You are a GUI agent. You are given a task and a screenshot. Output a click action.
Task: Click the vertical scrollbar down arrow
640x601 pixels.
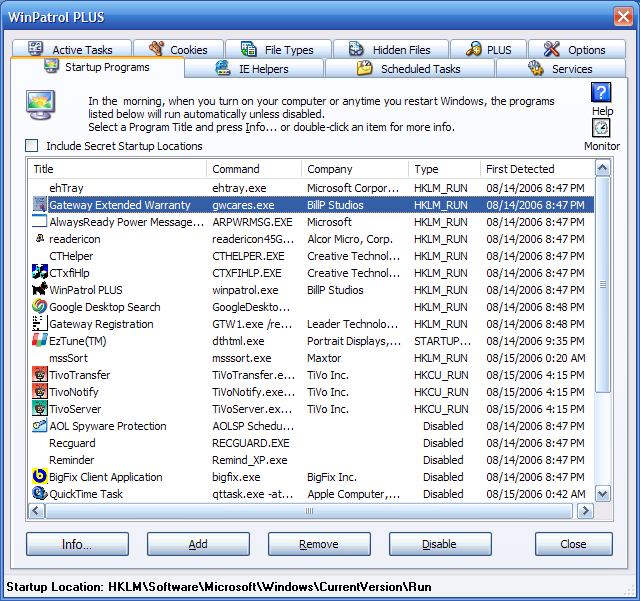602,494
